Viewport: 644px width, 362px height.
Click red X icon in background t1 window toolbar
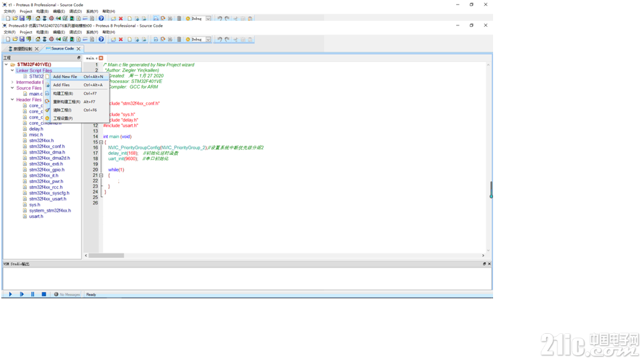point(121,19)
